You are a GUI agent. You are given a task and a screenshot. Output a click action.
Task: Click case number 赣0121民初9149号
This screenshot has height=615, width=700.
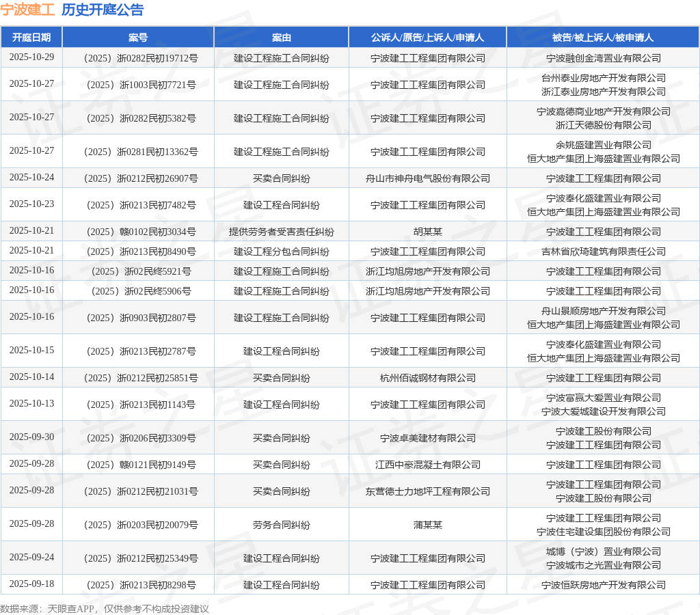(141, 465)
